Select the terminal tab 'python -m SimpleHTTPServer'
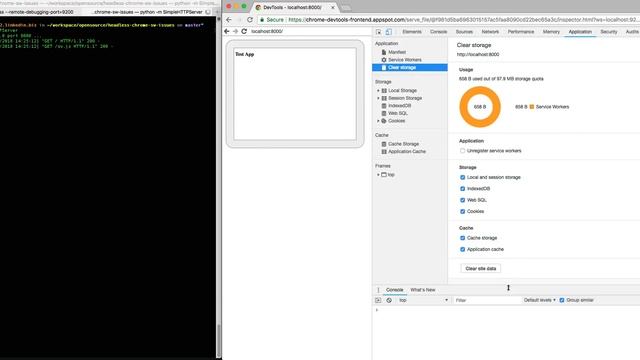The image size is (640, 360). point(148,12)
